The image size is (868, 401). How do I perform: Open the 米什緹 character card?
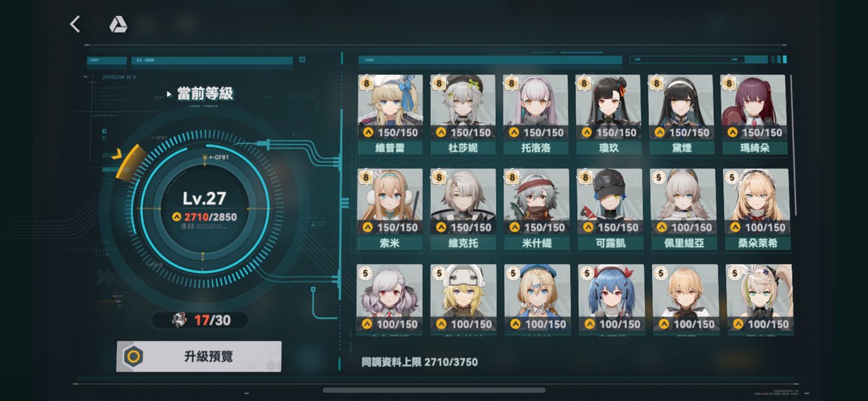[x=536, y=210]
